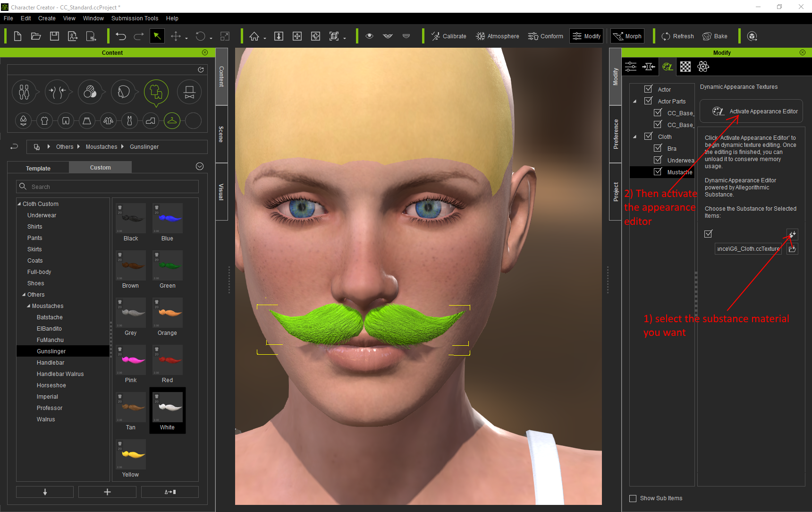
Task: Open the Create menu
Action: (47, 18)
